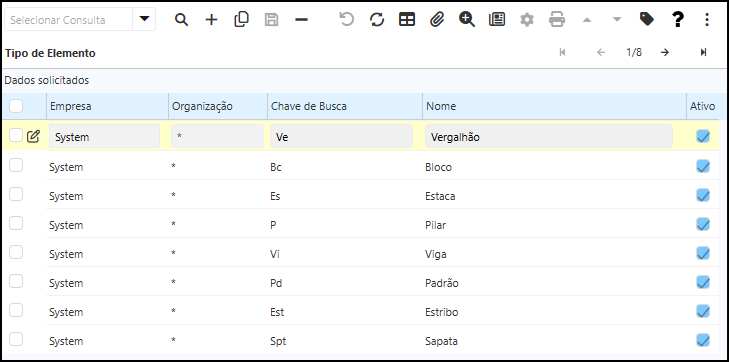The width and height of the screenshot is (729, 362).
Task: Toggle Ativo checkbox for Vergalhão
Action: point(703,136)
